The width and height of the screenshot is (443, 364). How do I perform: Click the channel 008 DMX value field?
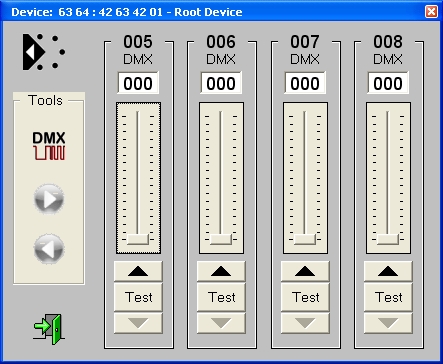pyautogui.click(x=388, y=83)
